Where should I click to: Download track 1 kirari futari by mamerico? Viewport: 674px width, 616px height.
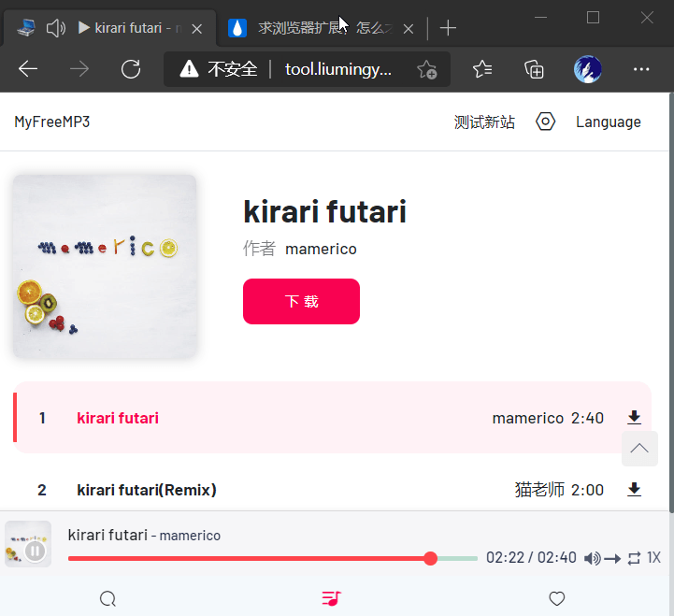click(x=634, y=418)
